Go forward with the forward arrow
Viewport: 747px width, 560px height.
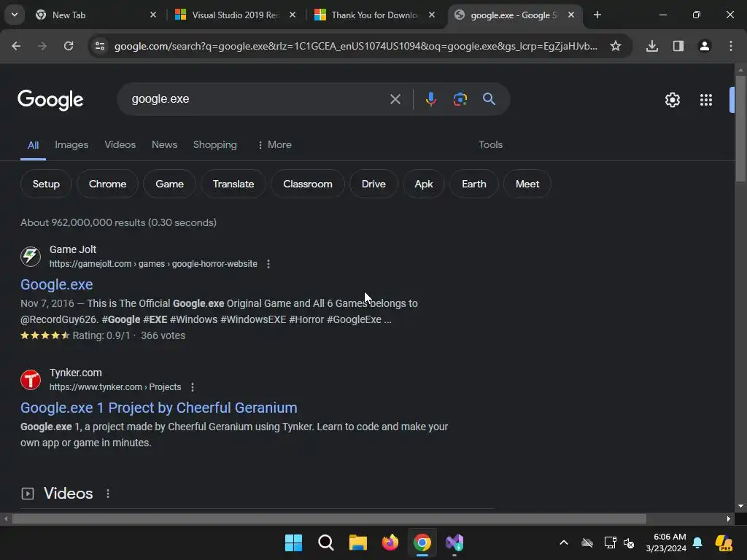pyautogui.click(x=42, y=46)
